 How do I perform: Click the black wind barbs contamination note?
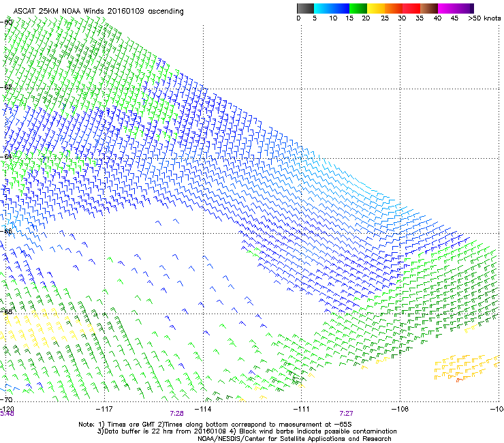314,431
